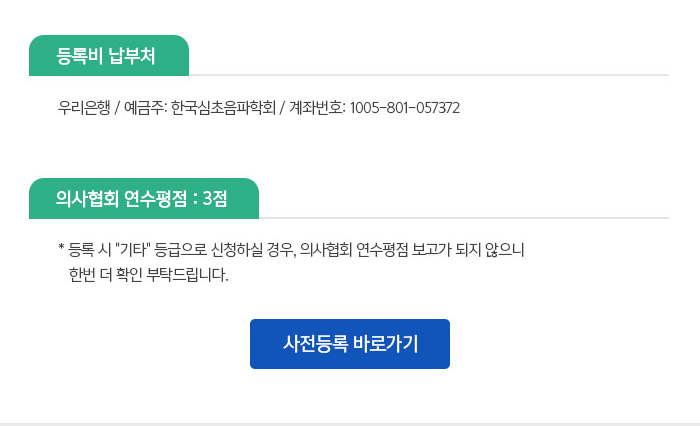This screenshot has width=700, height=426.
Task: Click the 예금주 label text
Action: [145, 108]
